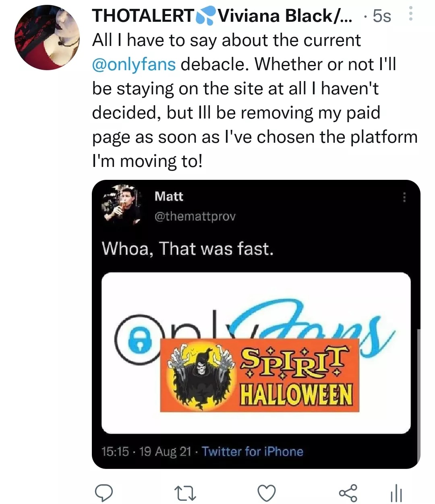View tweet analytics bar-chart icon
The image size is (435, 504).
click(396, 493)
